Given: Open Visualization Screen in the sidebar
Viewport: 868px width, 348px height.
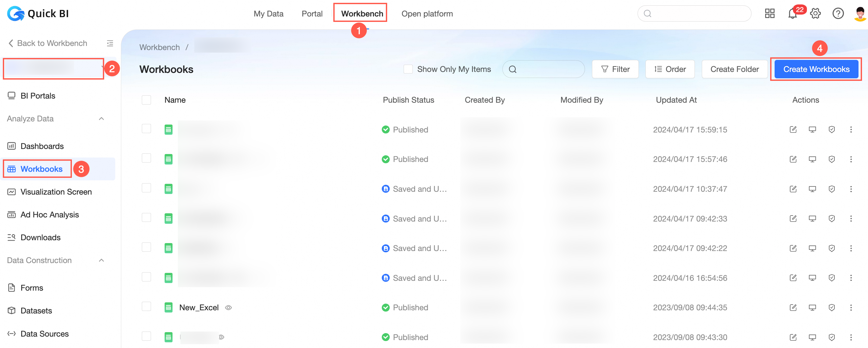Looking at the screenshot, I should [x=49, y=192].
